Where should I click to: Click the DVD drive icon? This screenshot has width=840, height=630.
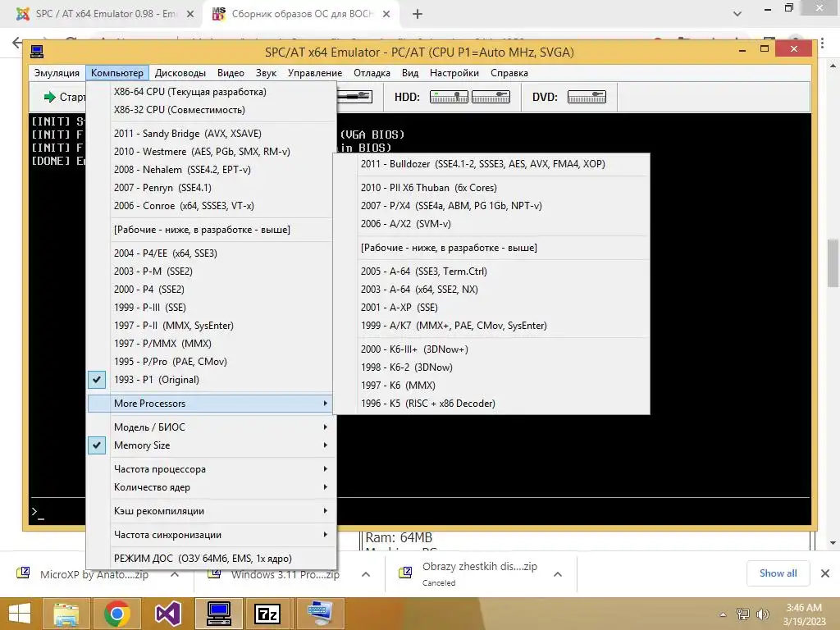click(x=587, y=97)
